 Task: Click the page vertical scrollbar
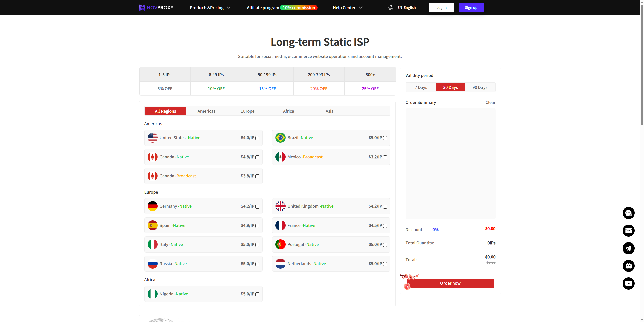click(x=642, y=65)
